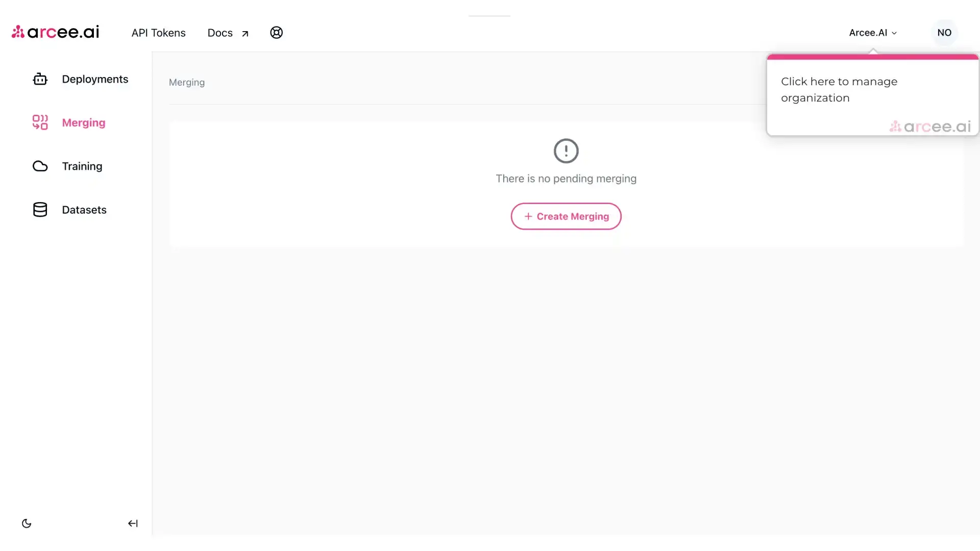Click the Datasets sidebar icon
980x551 pixels.
(x=40, y=209)
